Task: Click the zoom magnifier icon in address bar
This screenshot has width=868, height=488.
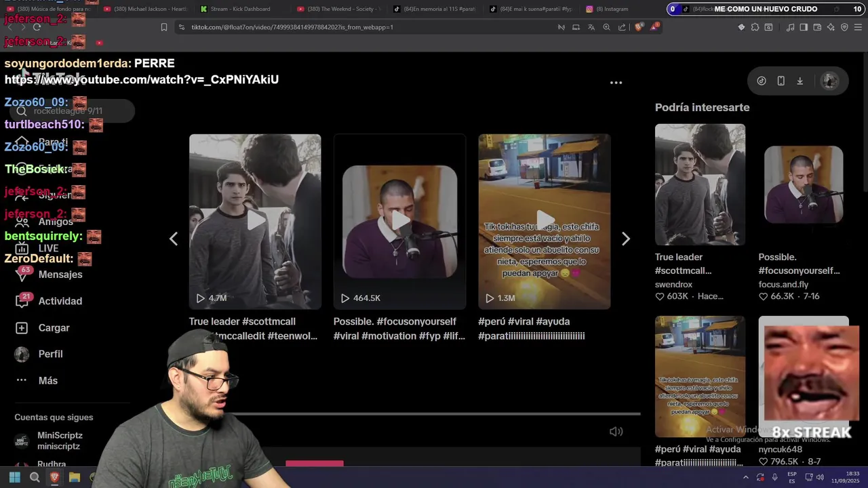Action: 606,27
